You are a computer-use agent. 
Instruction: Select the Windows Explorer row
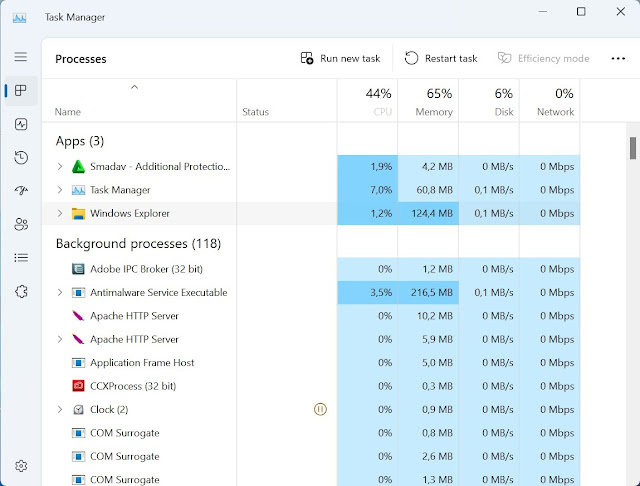tap(311, 213)
